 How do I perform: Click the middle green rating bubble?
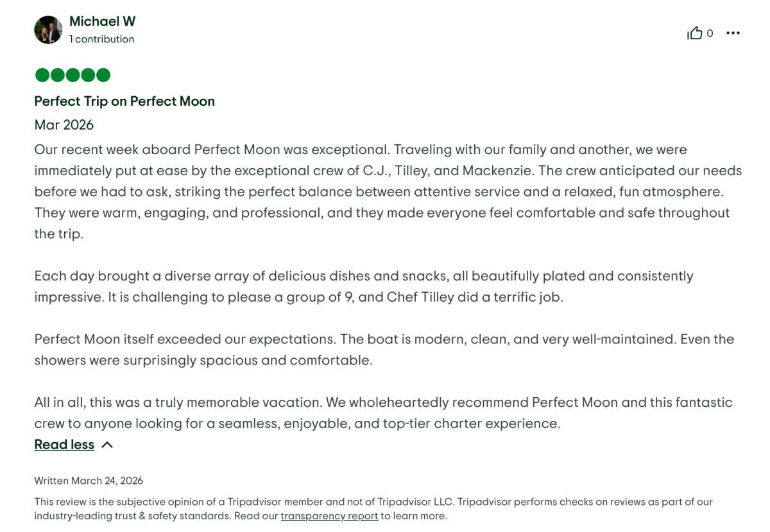point(73,75)
